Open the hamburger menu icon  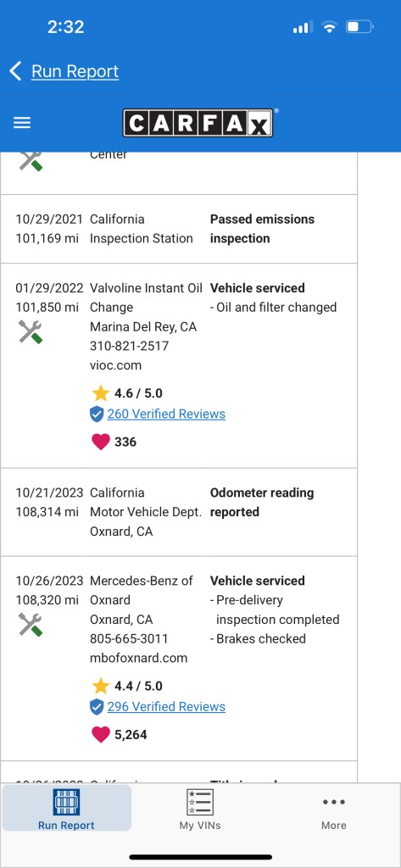(21, 123)
